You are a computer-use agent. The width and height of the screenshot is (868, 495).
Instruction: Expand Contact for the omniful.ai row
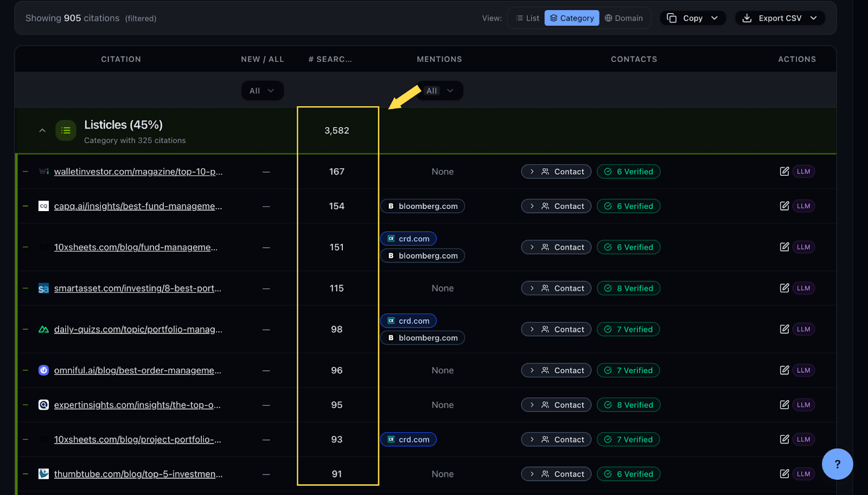click(x=556, y=370)
